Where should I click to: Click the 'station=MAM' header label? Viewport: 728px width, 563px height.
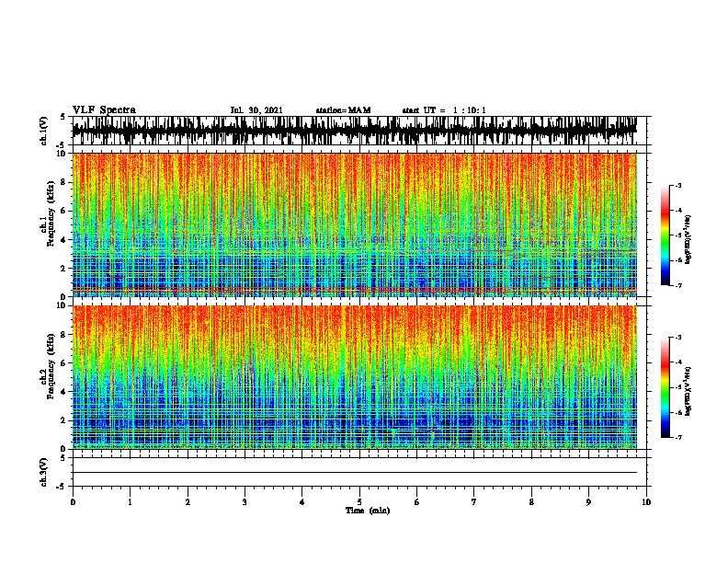343,110
